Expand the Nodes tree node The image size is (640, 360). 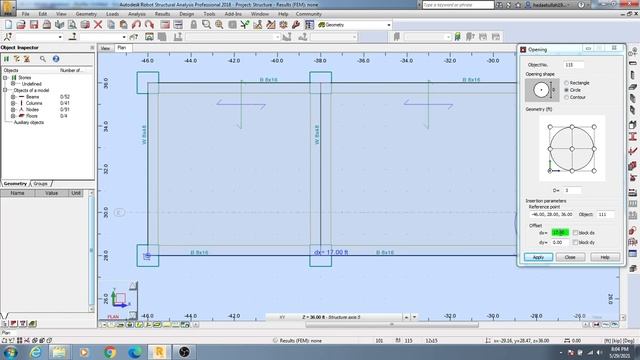point(13,109)
